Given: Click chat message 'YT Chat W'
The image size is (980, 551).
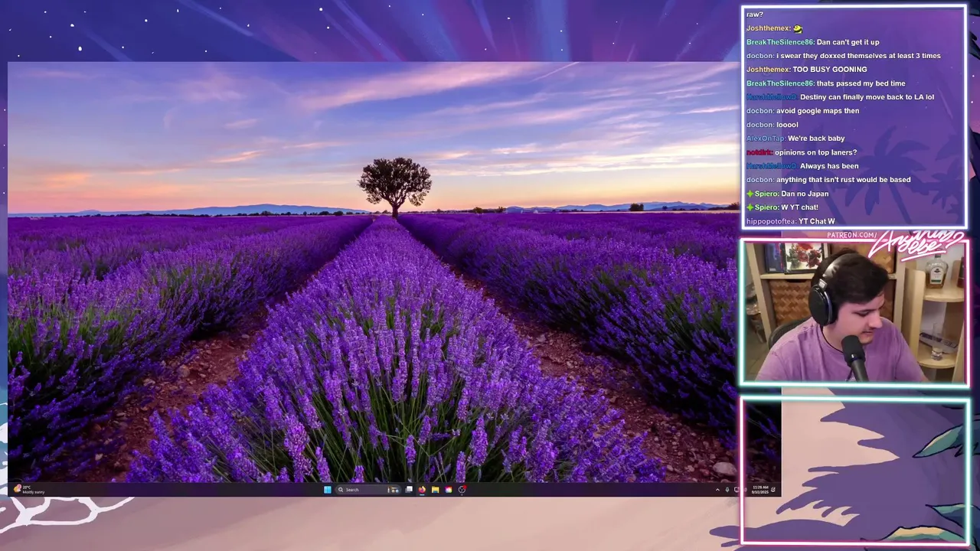Looking at the screenshot, I should tap(817, 221).
